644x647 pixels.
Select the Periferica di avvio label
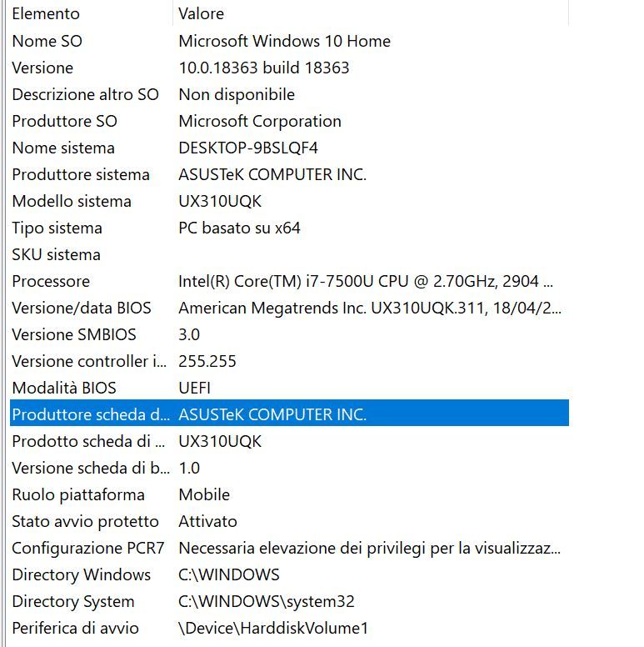(76, 629)
